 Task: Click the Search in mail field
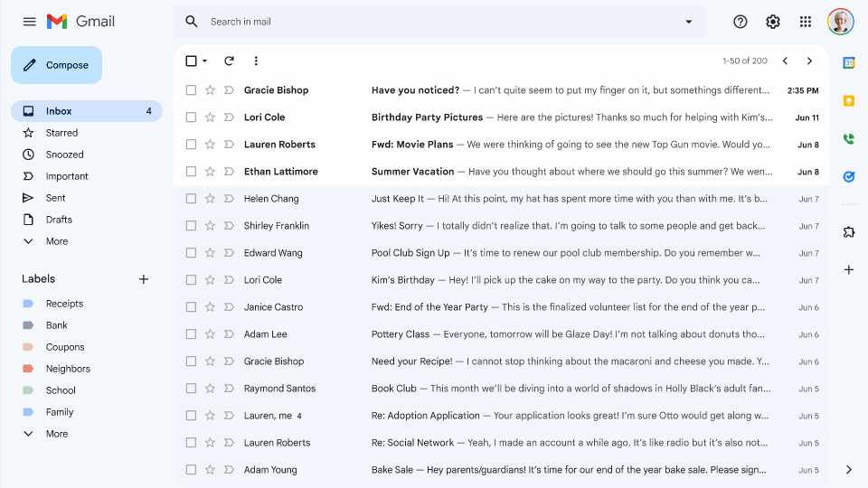(434, 22)
